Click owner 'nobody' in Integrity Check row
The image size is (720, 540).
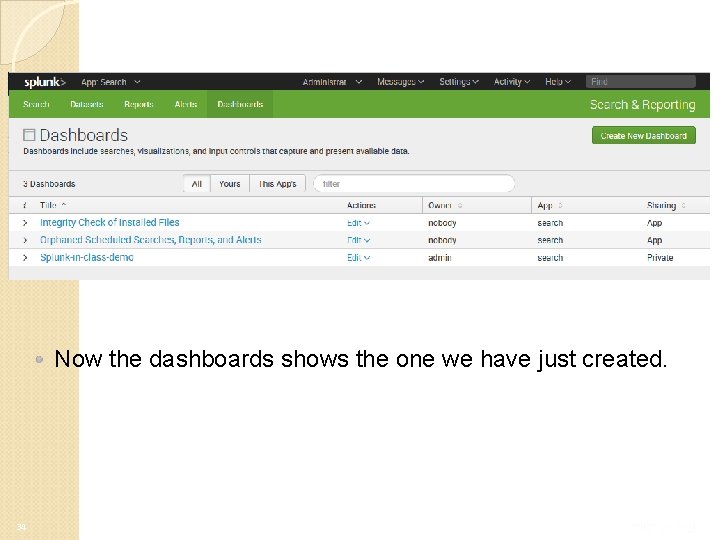tap(442, 223)
